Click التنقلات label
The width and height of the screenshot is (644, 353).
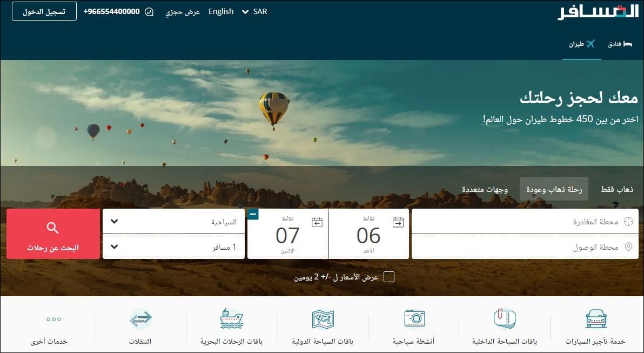(140, 342)
